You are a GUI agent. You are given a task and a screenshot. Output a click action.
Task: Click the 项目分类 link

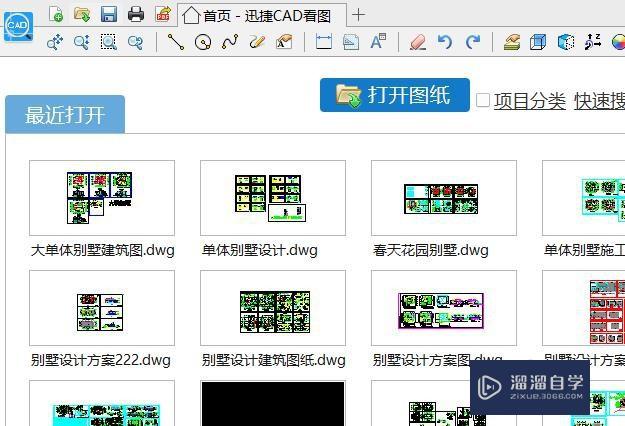529,101
